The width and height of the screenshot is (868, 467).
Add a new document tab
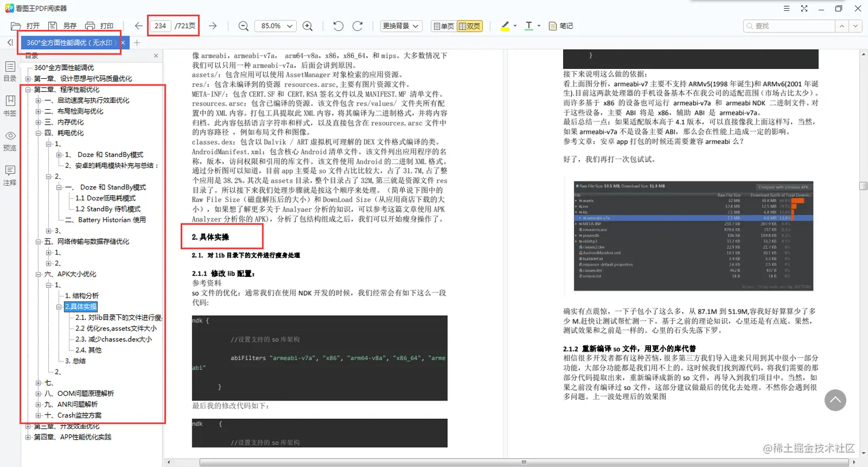click(137, 43)
